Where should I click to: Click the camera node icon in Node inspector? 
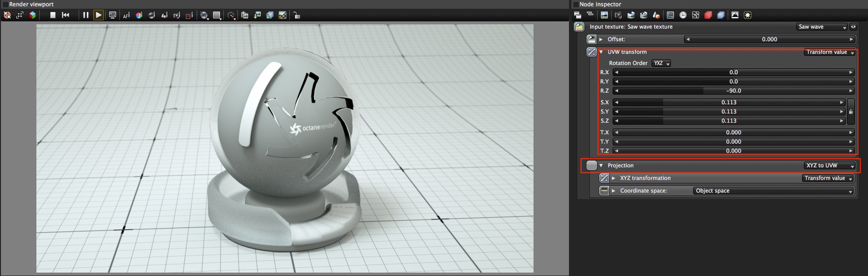[618, 15]
